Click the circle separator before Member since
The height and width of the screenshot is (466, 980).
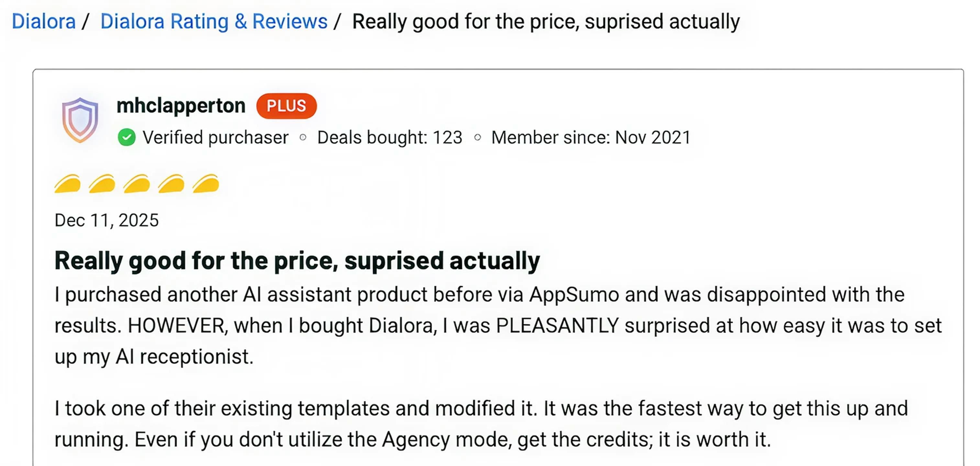click(x=477, y=137)
